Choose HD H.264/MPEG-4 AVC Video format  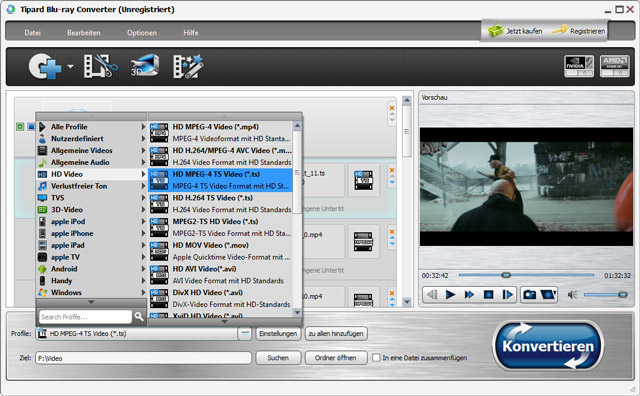[x=220, y=156]
